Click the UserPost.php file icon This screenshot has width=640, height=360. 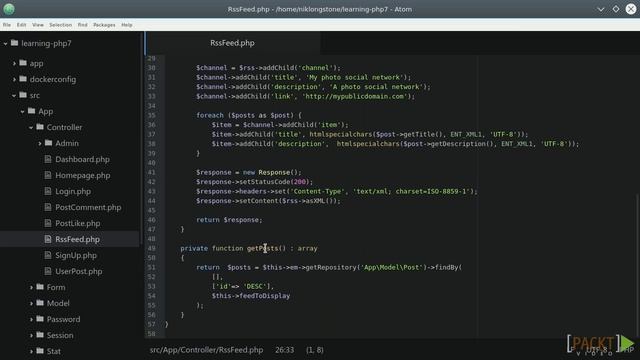48,271
